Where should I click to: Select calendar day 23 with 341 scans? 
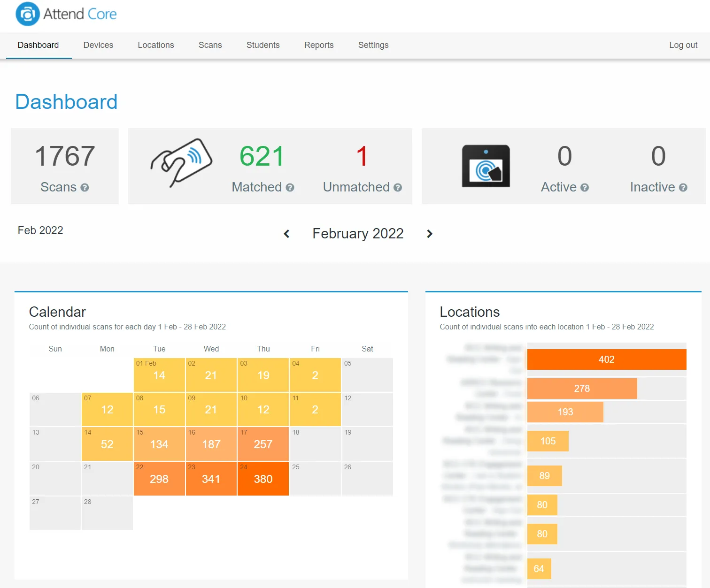point(211,479)
